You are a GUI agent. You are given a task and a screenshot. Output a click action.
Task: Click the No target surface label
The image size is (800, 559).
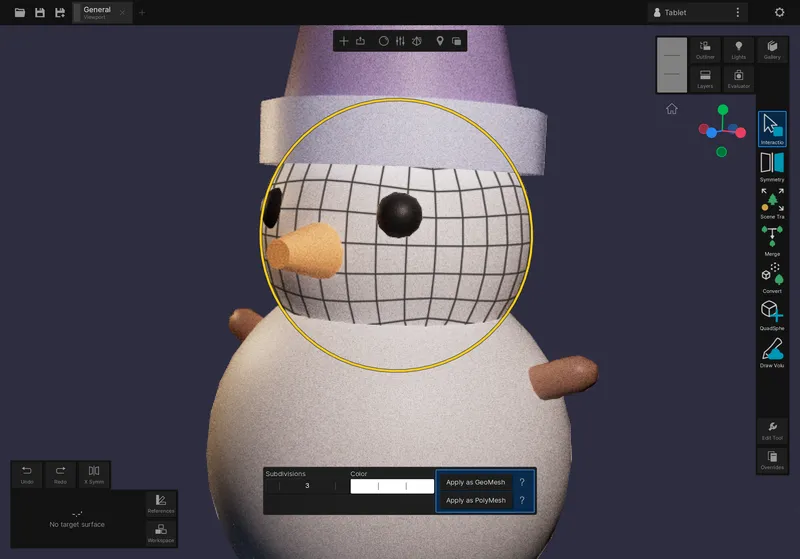(77, 524)
